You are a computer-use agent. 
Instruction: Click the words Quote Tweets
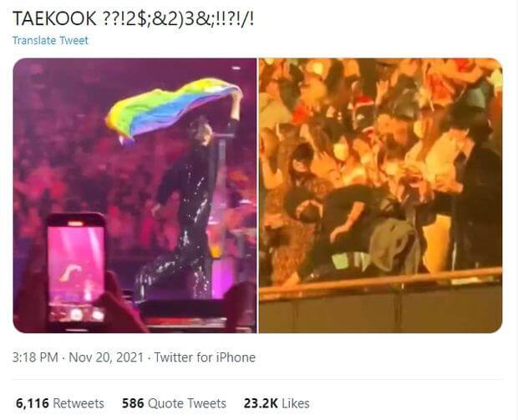187,403
